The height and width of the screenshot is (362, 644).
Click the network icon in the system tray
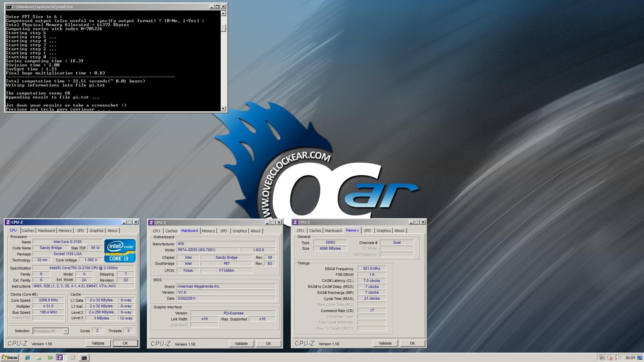pyautogui.click(x=602, y=358)
